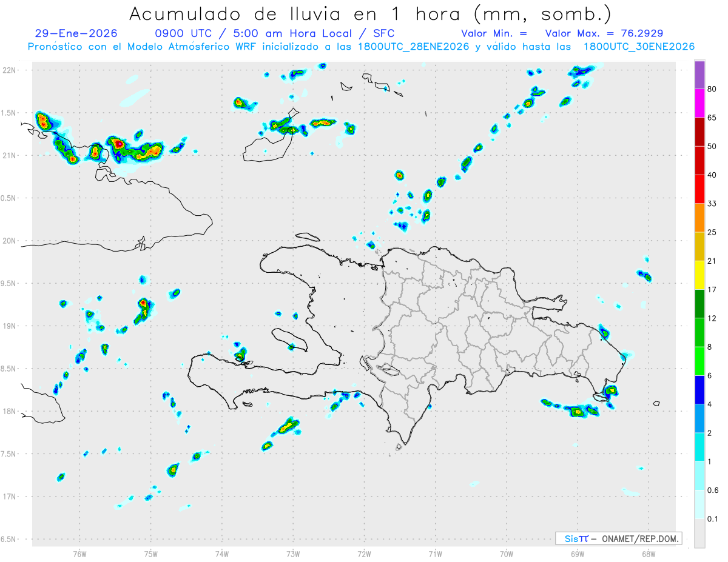Select the "Valor Max. = 76.2929" text
This screenshot has width=728, height=562.
point(604,33)
